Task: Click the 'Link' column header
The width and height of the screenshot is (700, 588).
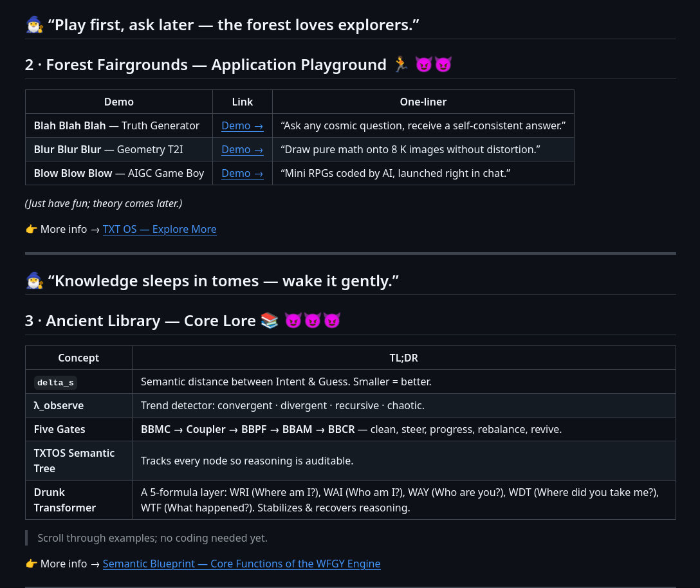Action: (243, 102)
